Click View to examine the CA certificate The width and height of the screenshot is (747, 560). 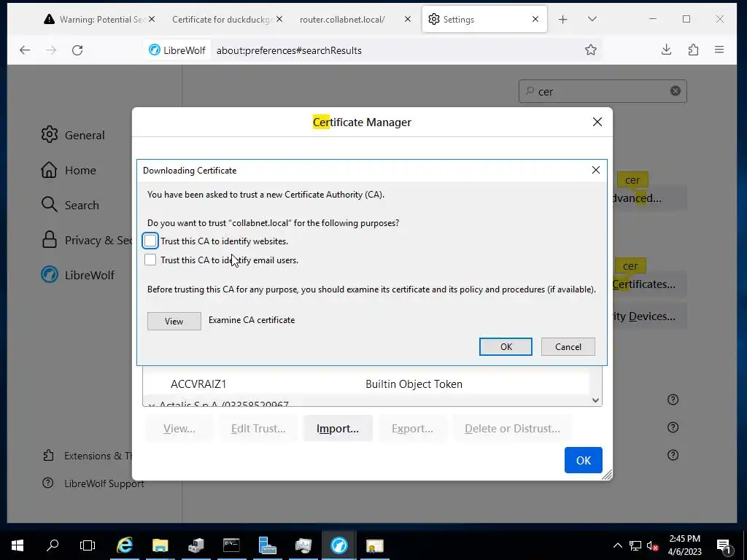(x=174, y=322)
